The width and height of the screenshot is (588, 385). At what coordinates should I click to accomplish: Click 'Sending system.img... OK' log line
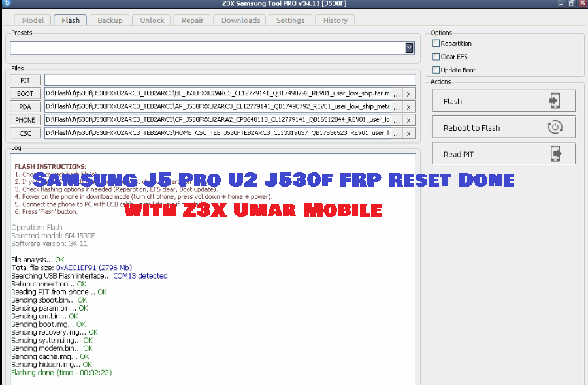click(x=52, y=341)
